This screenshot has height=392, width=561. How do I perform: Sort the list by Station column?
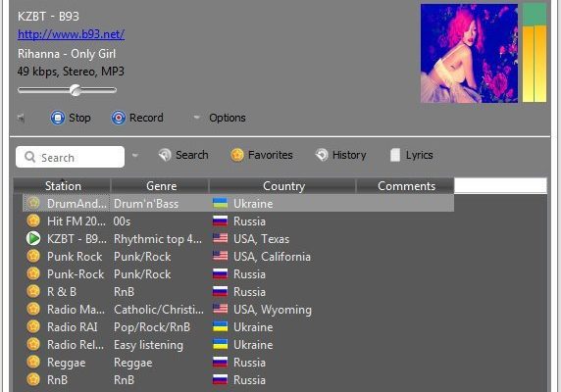(x=63, y=186)
